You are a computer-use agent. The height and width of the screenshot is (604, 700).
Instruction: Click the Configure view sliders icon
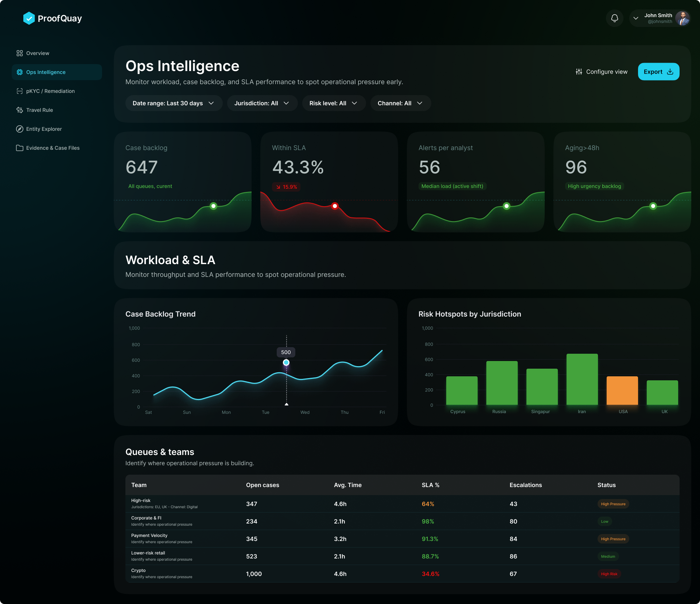579,72
